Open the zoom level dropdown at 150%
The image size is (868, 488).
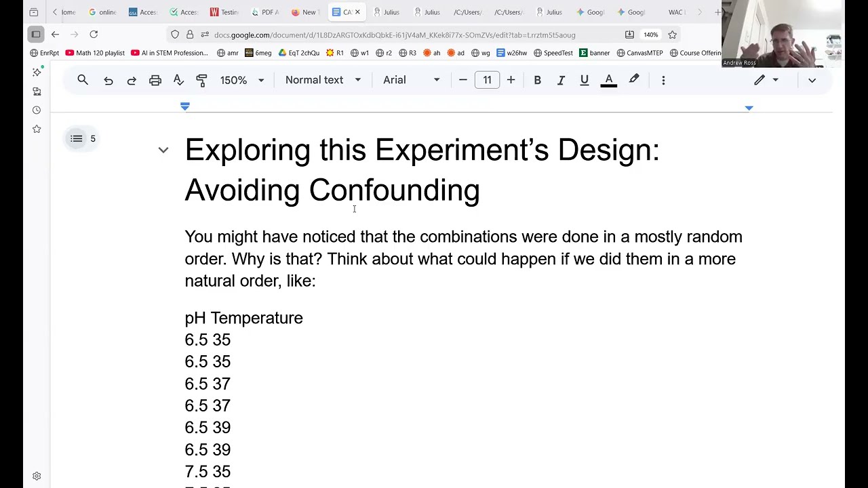(x=241, y=80)
